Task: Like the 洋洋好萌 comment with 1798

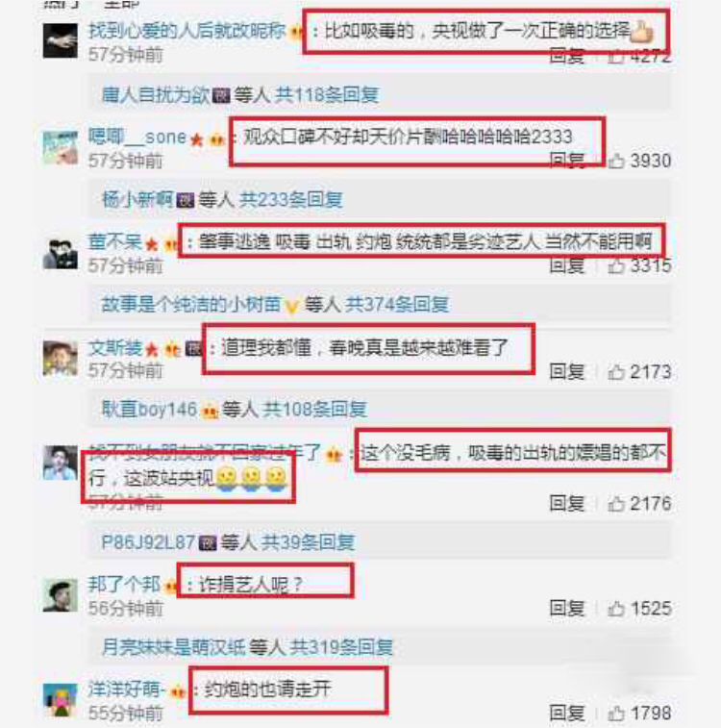Action: [x=615, y=714]
